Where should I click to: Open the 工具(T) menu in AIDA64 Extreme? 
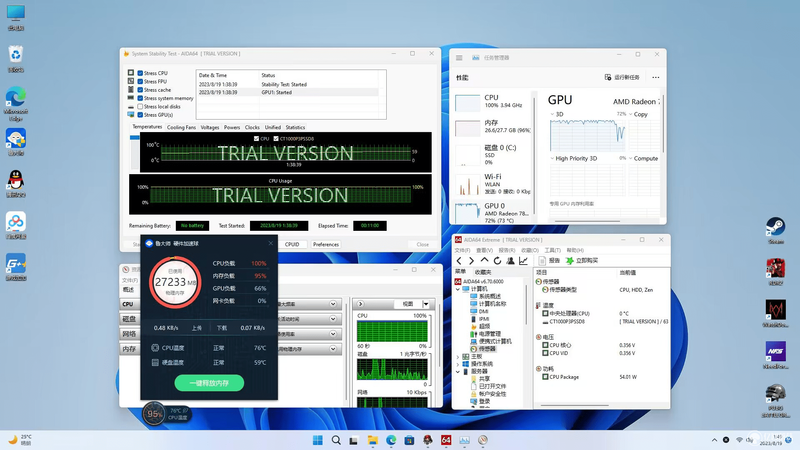point(552,251)
